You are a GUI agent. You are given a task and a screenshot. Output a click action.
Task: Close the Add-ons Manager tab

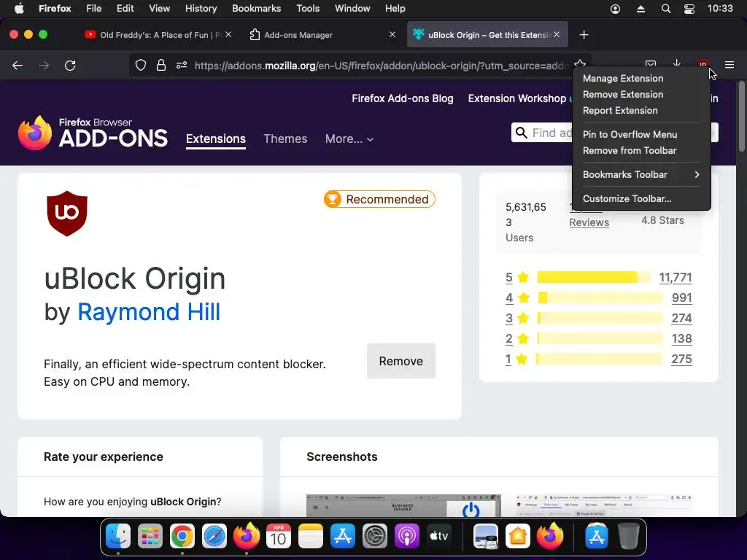click(x=392, y=34)
